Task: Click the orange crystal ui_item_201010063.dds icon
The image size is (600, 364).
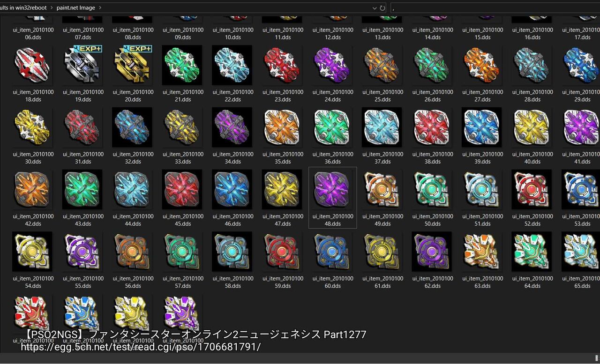Action: (x=482, y=252)
